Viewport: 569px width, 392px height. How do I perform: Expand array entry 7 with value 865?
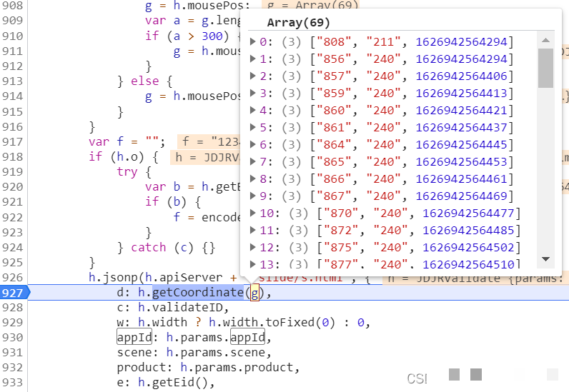253,162
